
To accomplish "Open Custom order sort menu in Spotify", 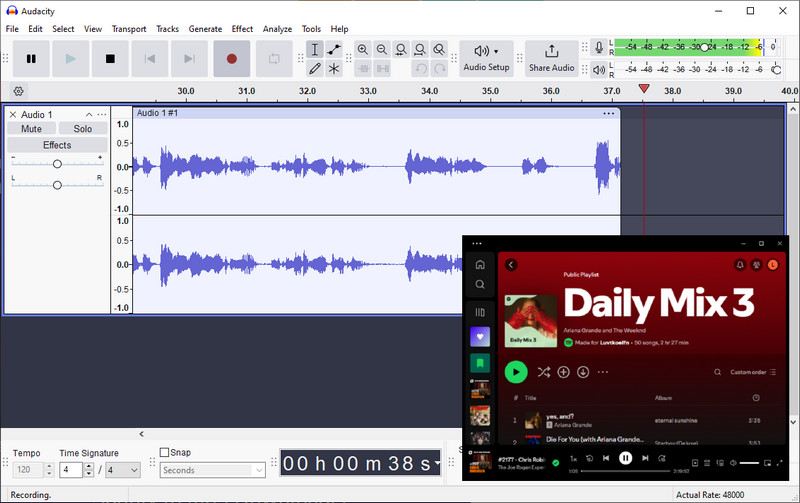I will tap(753, 372).
